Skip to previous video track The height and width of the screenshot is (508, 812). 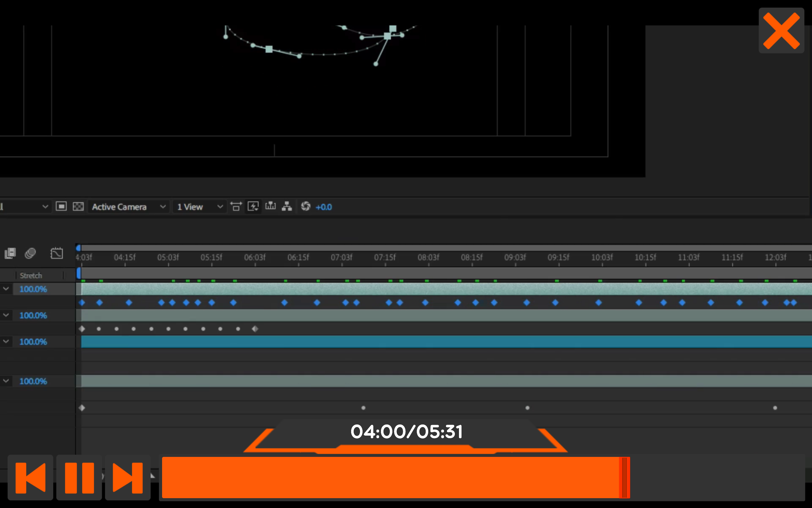[x=30, y=478]
